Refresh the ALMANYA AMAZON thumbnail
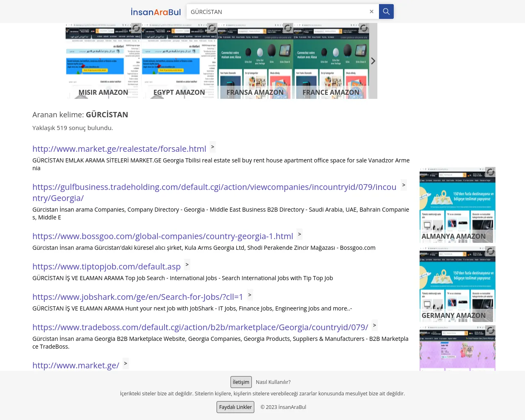This screenshot has width=525, height=420. click(490, 172)
